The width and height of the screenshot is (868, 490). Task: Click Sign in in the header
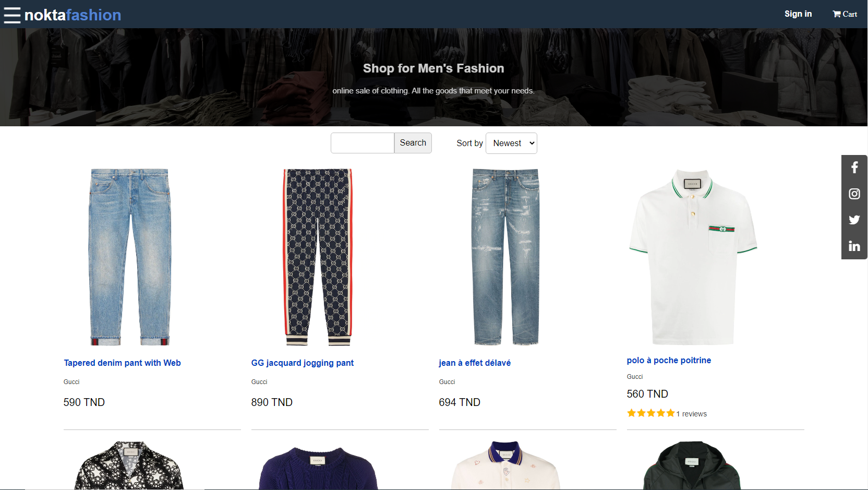[798, 14]
